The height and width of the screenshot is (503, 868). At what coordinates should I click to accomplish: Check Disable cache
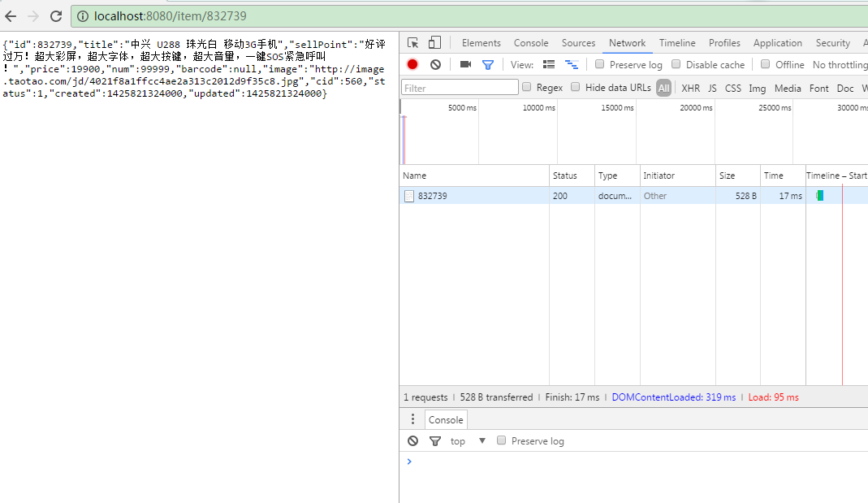point(676,64)
